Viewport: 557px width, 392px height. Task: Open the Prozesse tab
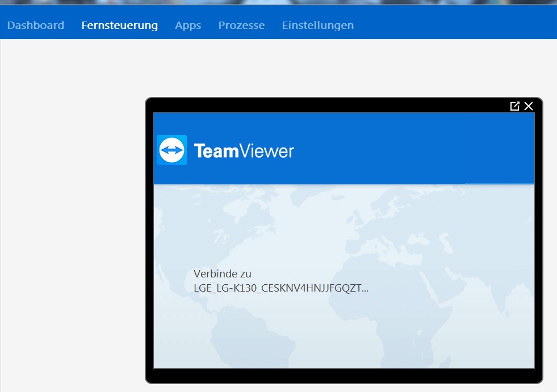point(241,25)
